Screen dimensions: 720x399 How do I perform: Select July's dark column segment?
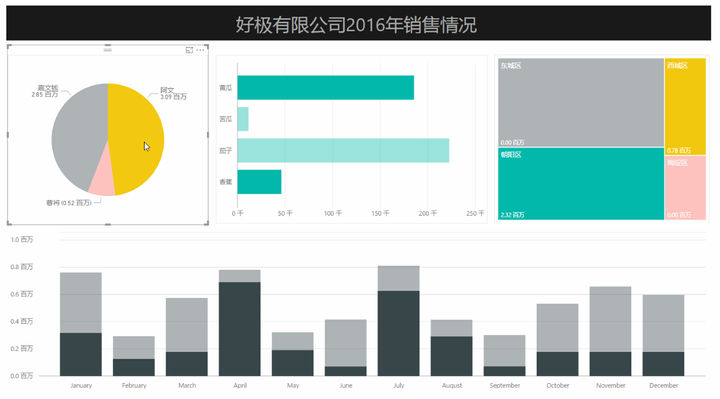[x=399, y=333]
